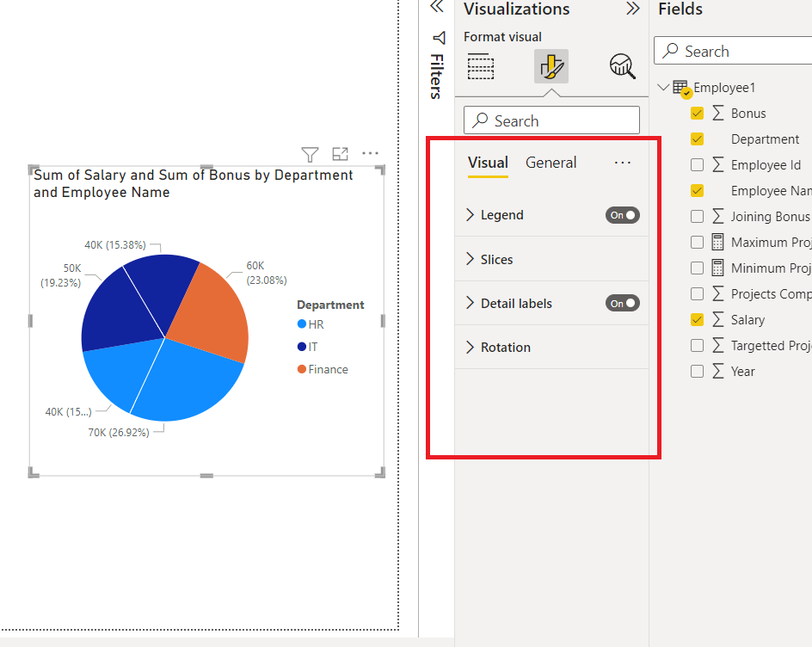Image resolution: width=812 pixels, height=647 pixels.
Task: Click the Finance legend color dot
Action: [x=302, y=369]
